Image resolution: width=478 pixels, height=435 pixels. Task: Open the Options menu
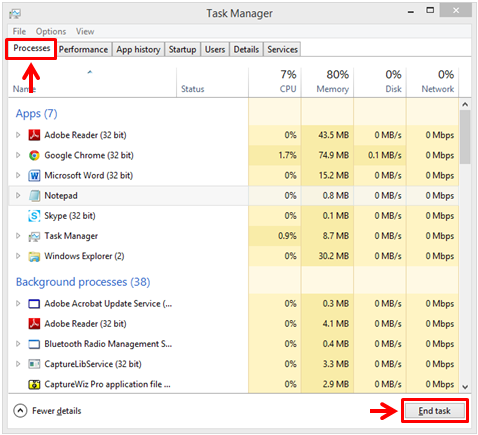click(51, 31)
